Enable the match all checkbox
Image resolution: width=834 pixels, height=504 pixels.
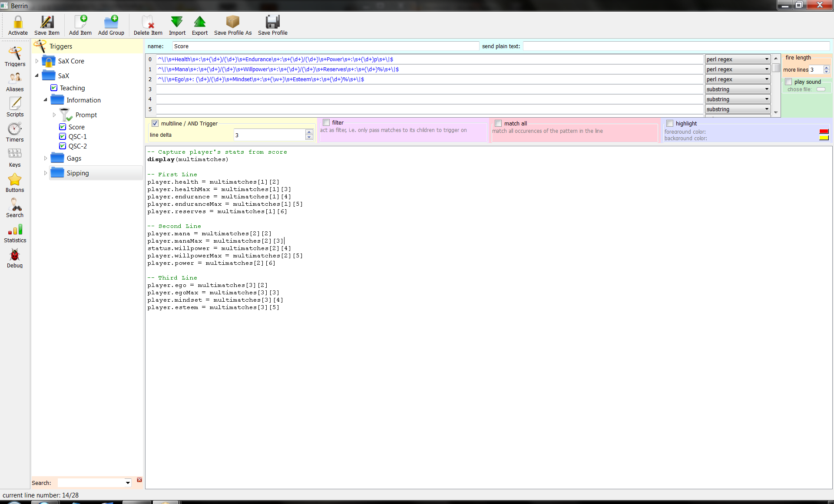coord(498,123)
